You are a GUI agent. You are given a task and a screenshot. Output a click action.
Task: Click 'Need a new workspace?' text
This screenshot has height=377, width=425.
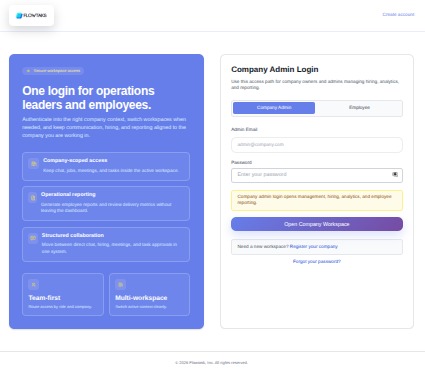263,246
